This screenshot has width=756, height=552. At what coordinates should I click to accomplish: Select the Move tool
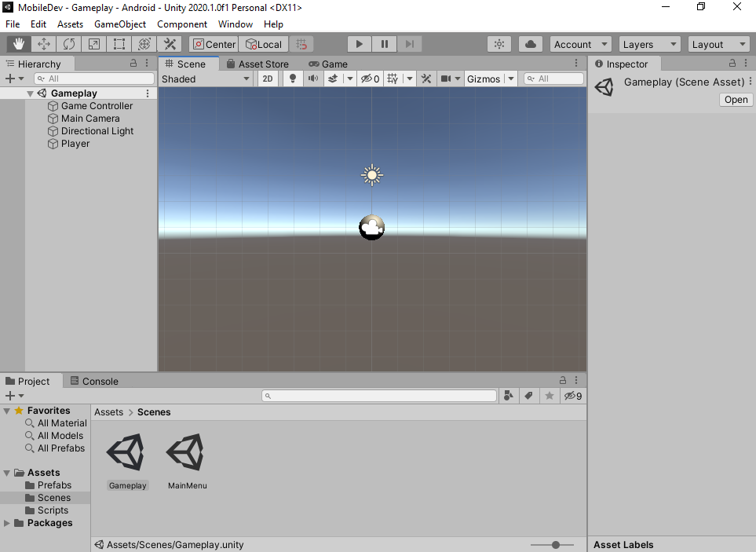(x=44, y=44)
